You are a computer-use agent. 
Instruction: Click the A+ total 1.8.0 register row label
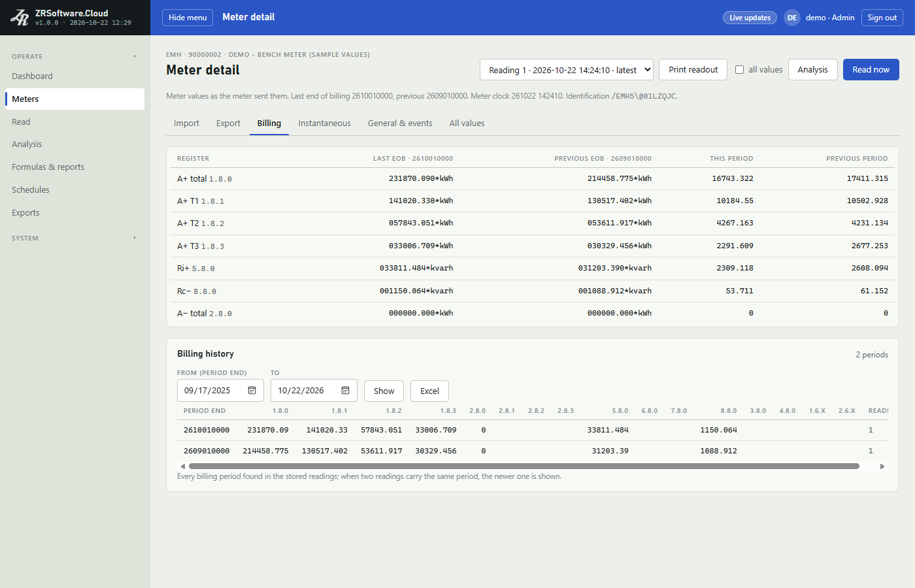coord(205,179)
